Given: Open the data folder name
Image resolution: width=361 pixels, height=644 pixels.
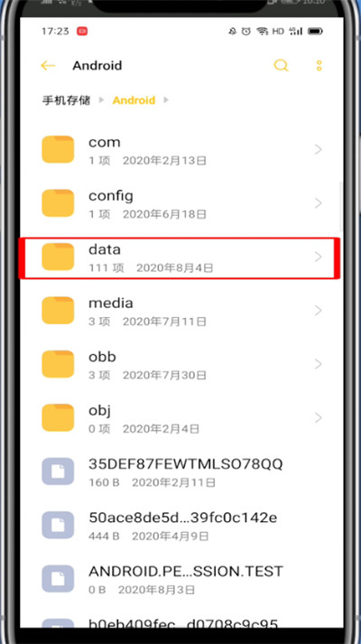Looking at the screenshot, I should pyautogui.click(x=105, y=249).
